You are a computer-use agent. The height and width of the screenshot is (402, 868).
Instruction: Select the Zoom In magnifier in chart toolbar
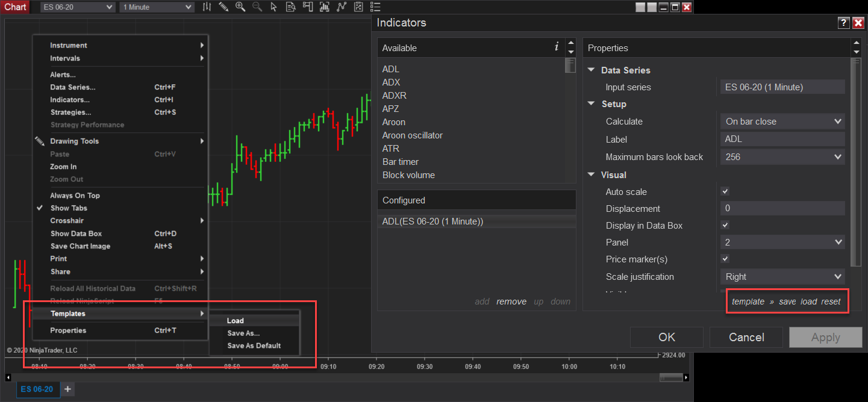[x=240, y=7]
